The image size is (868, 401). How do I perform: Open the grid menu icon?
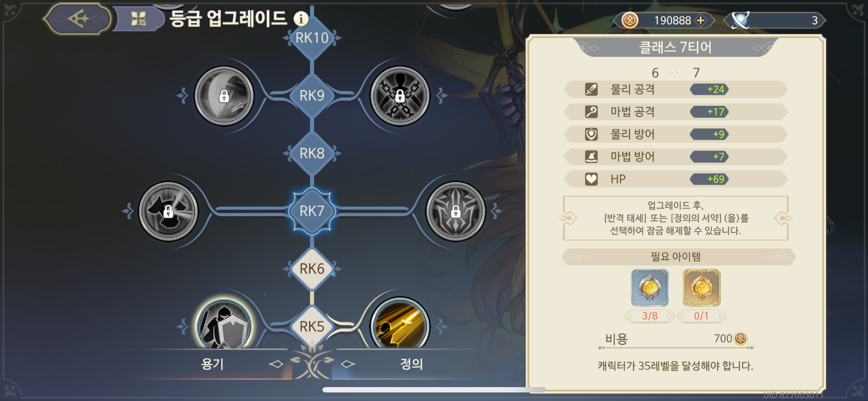138,19
